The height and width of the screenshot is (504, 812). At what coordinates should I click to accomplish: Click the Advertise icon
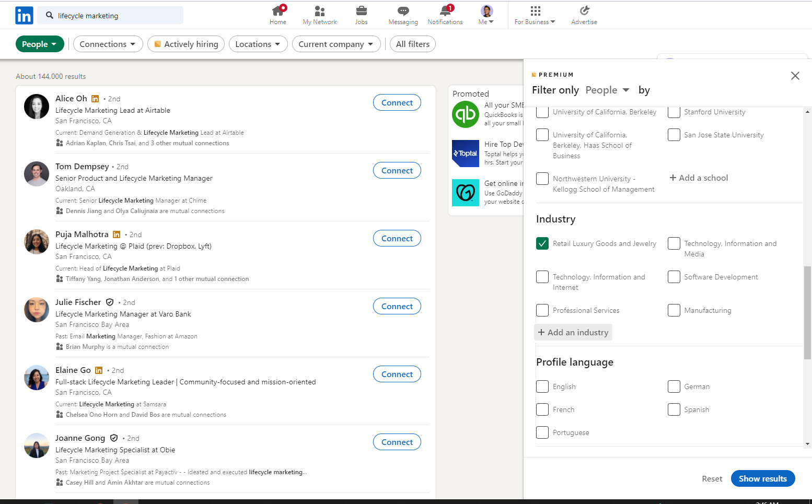(x=584, y=10)
